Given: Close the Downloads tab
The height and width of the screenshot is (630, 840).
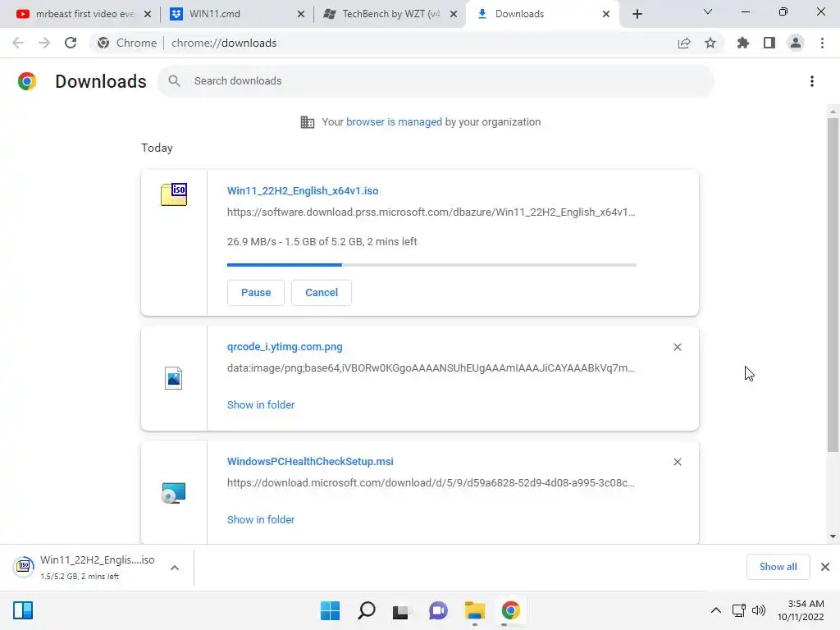Looking at the screenshot, I should (x=606, y=14).
